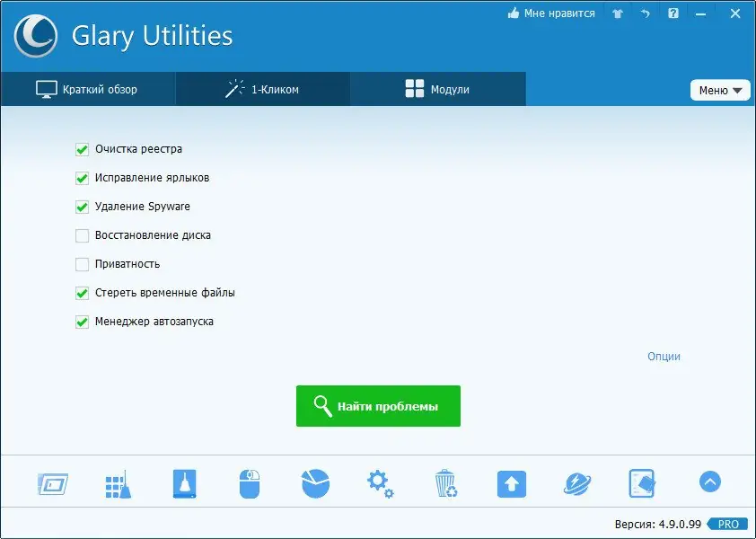Uncheck the Очистка реестра checkbox
756x539 pixels.
click(82, 149)
